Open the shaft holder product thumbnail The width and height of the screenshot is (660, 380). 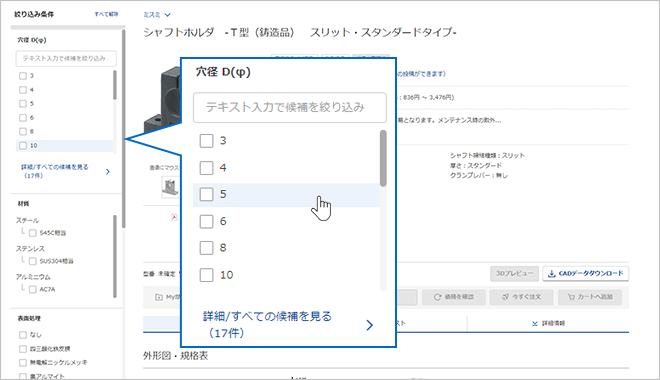pos(170,186)
